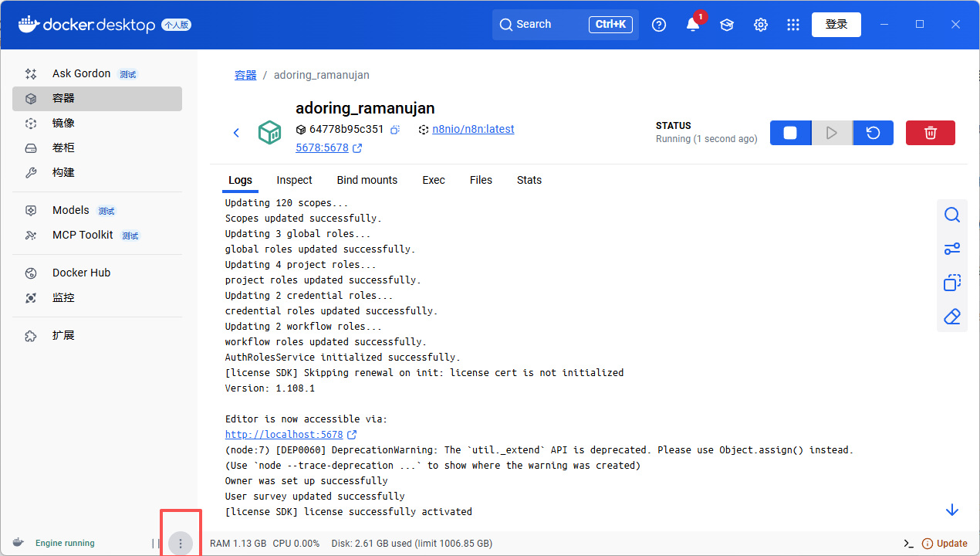The image size is (980, 556).
Task: Click '[license SDK] license successfully activated' log line
Action: [349, 512]
